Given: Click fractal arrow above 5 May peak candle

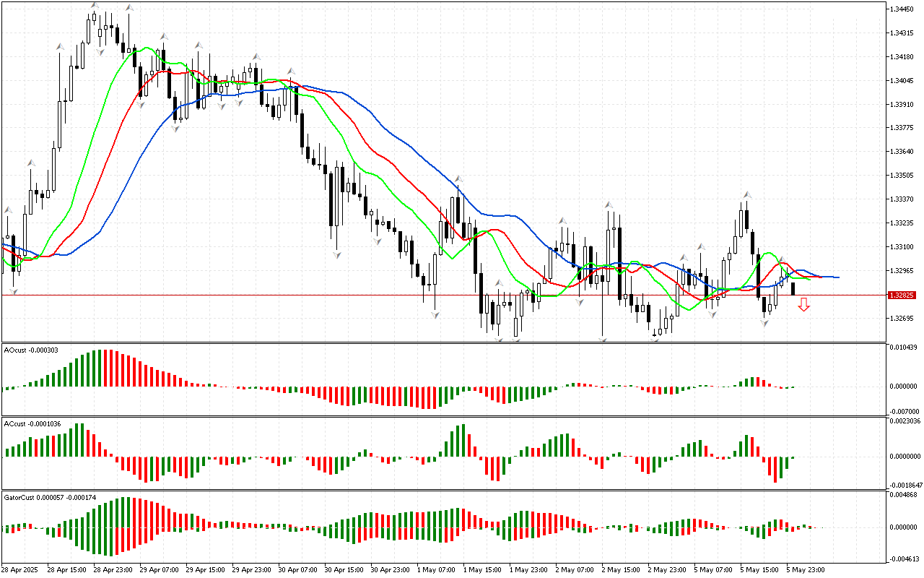Looking at the screenshot, I should pyautogui.click(x=748, y=195).
